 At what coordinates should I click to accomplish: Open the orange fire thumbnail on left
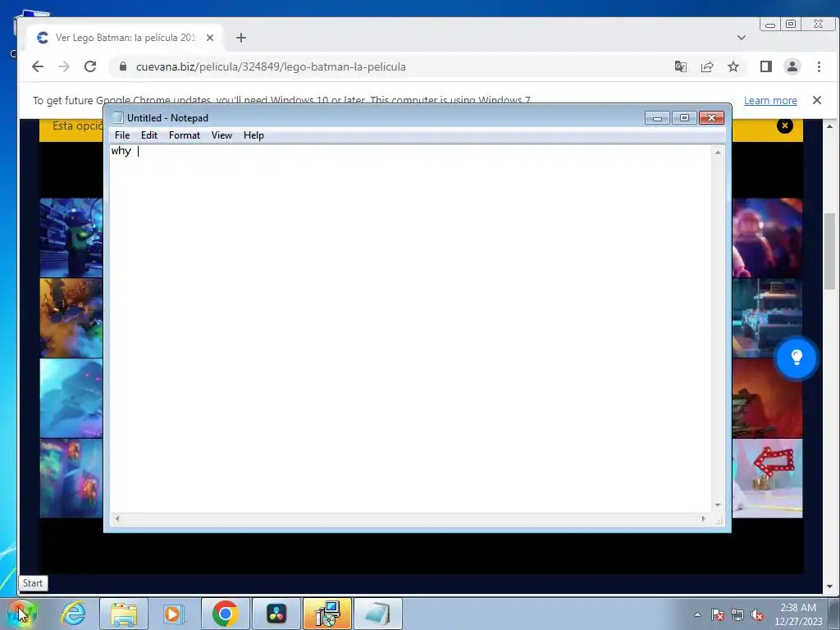tap(71, 318)
